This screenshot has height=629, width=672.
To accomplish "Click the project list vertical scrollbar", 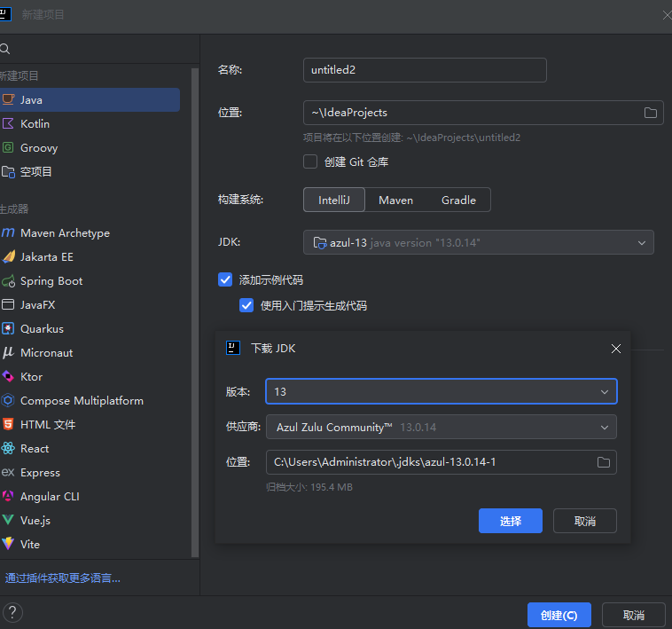I will [x=195, y=312].
